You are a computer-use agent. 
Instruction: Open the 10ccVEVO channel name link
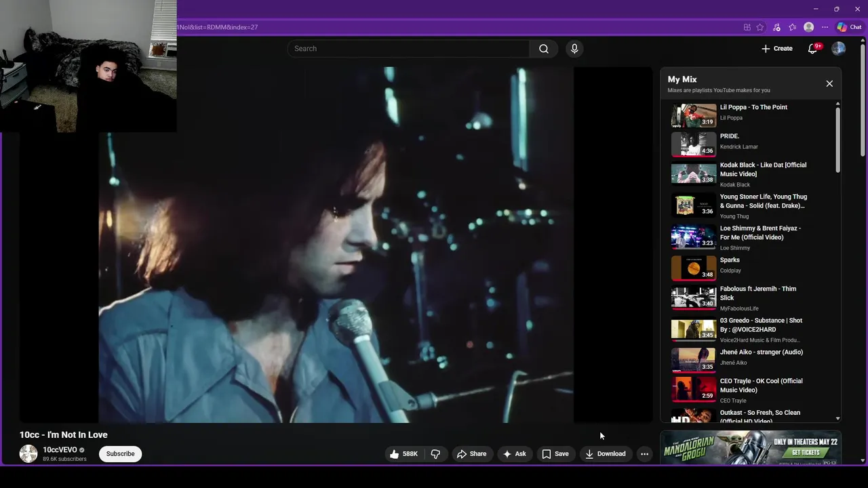(60, 450)
